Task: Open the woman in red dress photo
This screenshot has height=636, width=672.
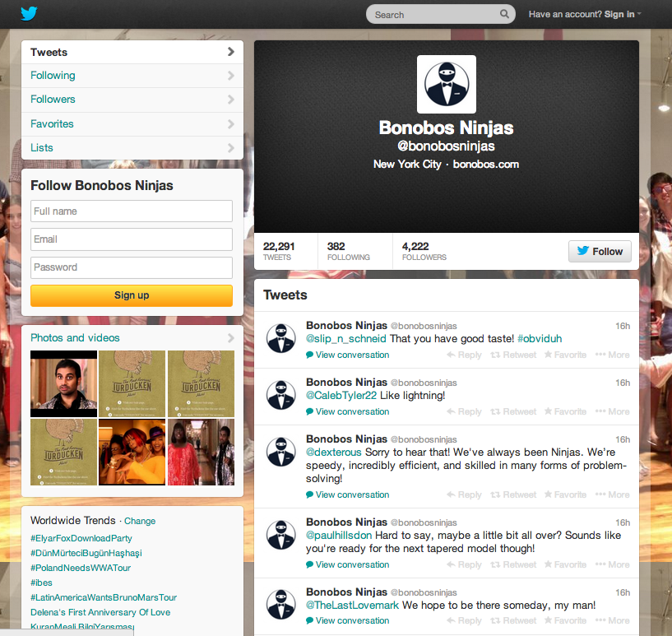Action: pyautogui.click(x=201, y=453)
